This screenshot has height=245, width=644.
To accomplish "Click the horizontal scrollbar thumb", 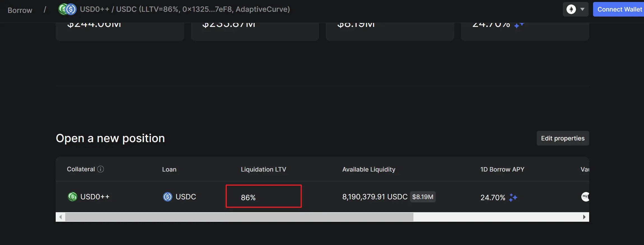I will 239,217.
